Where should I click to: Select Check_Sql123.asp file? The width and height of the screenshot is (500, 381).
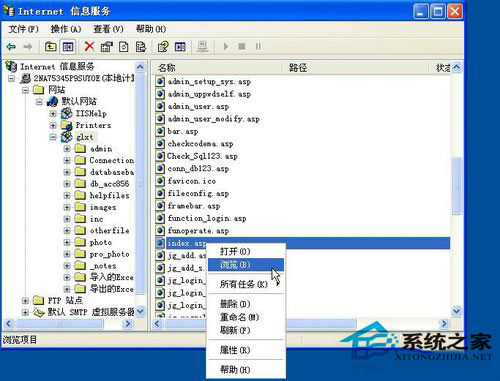[x=202, y=156]
